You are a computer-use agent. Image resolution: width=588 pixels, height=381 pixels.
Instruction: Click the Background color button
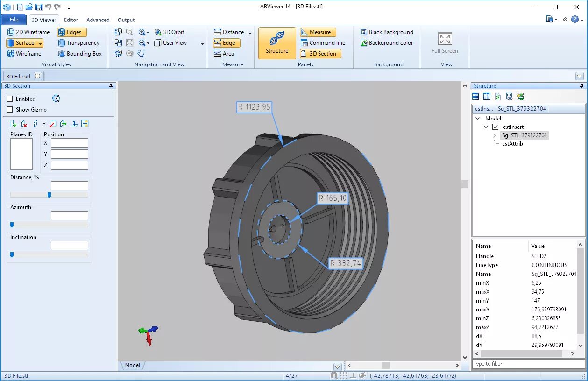click(387, 43)
